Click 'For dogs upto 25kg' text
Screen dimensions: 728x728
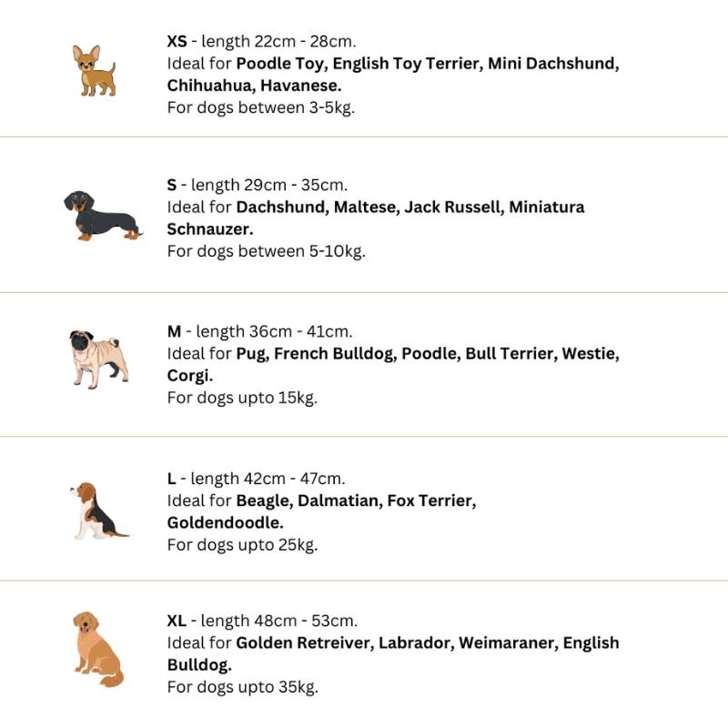point(242,544)
